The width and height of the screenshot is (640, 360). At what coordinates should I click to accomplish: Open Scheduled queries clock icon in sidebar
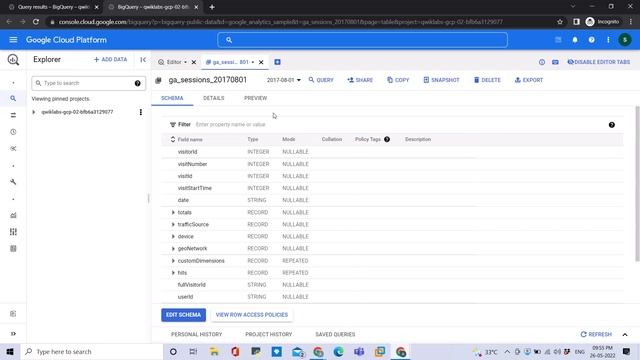point(13,132)
